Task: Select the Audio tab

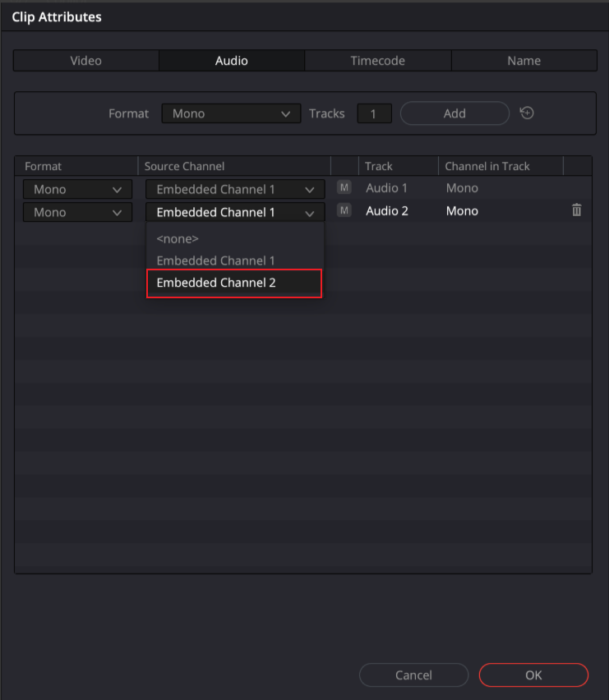Action: click(232, 61)
